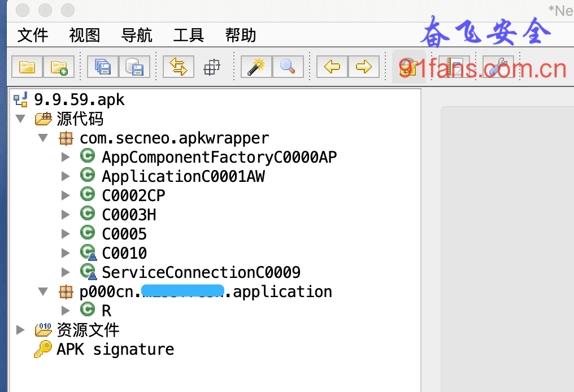
Task: Select ServiceConnectionC0009 class name
Action: pos(201,272)
